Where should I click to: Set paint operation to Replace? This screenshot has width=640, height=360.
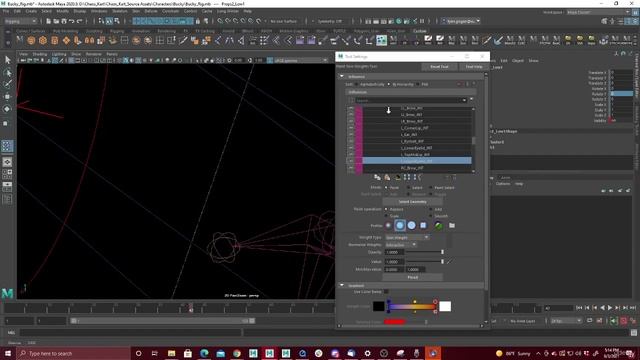[386, 209]
